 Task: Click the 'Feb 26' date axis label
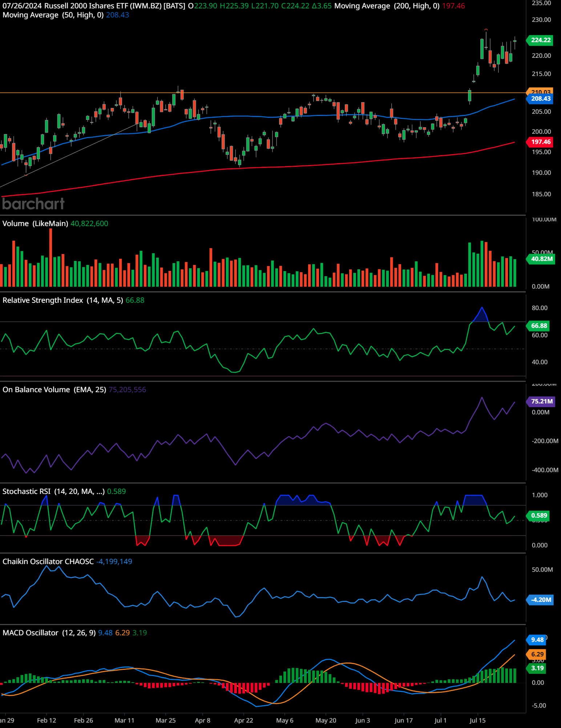tap(83, 720)
